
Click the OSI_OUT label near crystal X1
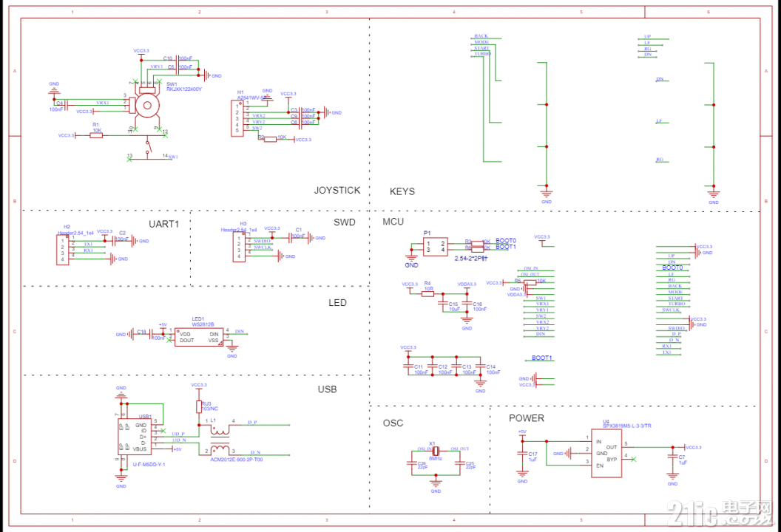coord(460,449)
